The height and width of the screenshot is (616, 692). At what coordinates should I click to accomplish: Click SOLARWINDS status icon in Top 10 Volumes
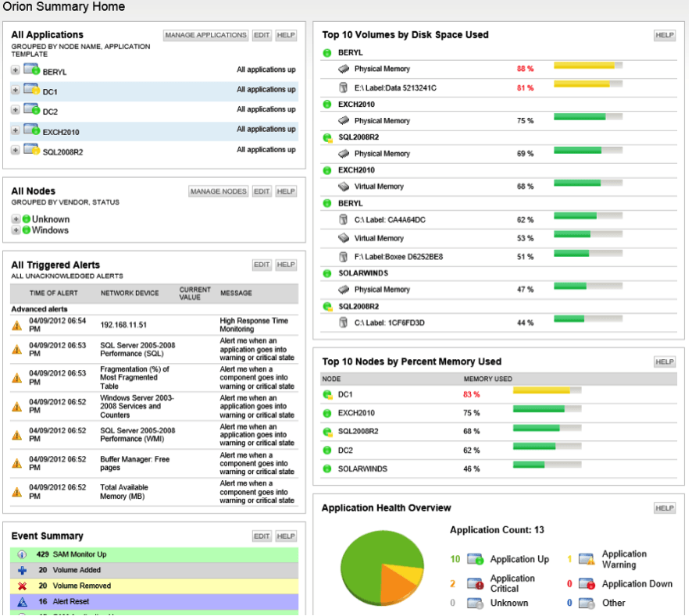coord(327,273)
